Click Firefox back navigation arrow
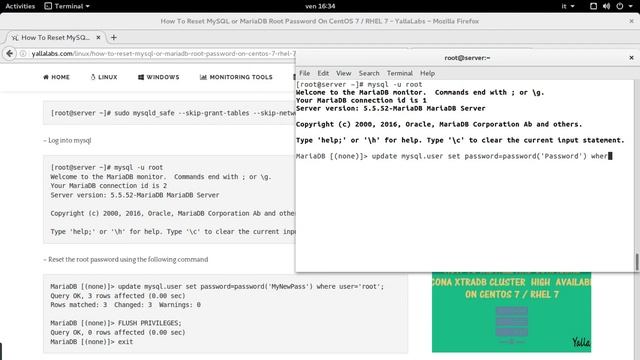The height and width of the screenshot is (360, 640). 10,53
